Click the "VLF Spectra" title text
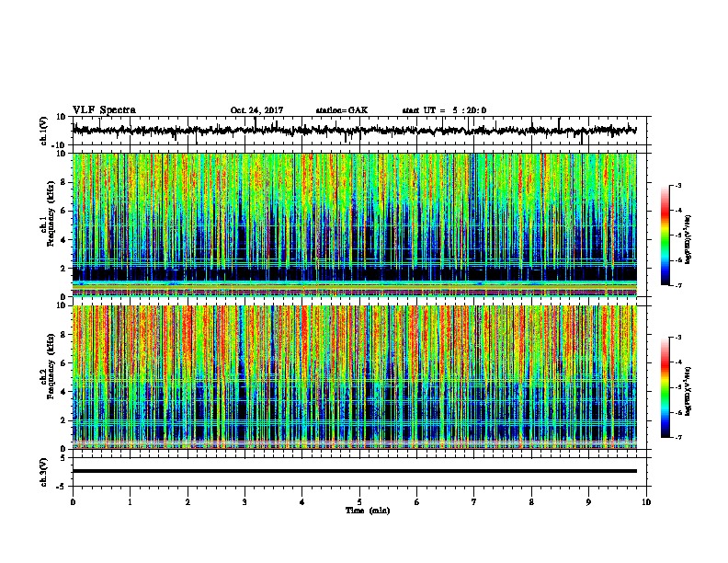 click(x=104, y=110)
